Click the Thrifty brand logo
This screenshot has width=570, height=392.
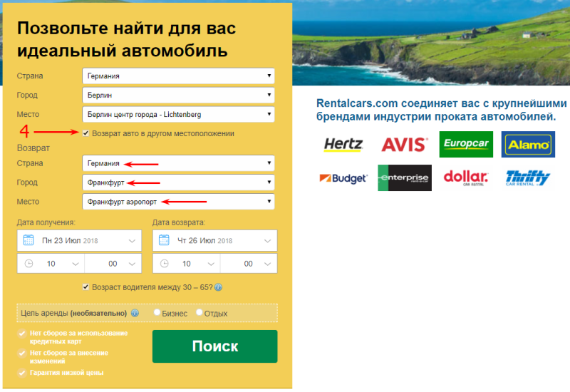pos(528,177)
